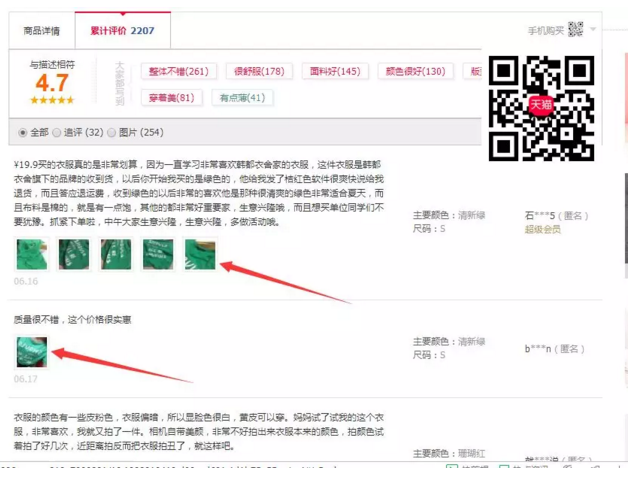Click 尺码:S in the b***n review
Image resolution: width=628 pixels, height=479 pixels.
(429, 355)
